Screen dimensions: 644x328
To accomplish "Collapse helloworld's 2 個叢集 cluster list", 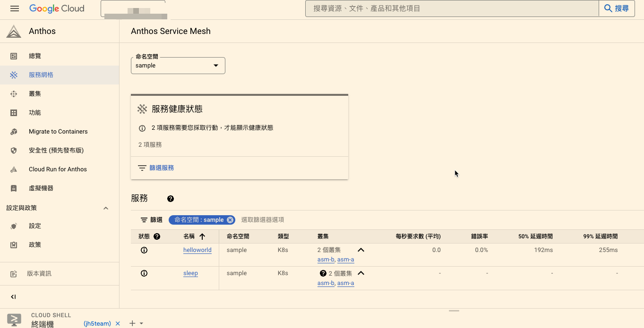I will [361, 250].
